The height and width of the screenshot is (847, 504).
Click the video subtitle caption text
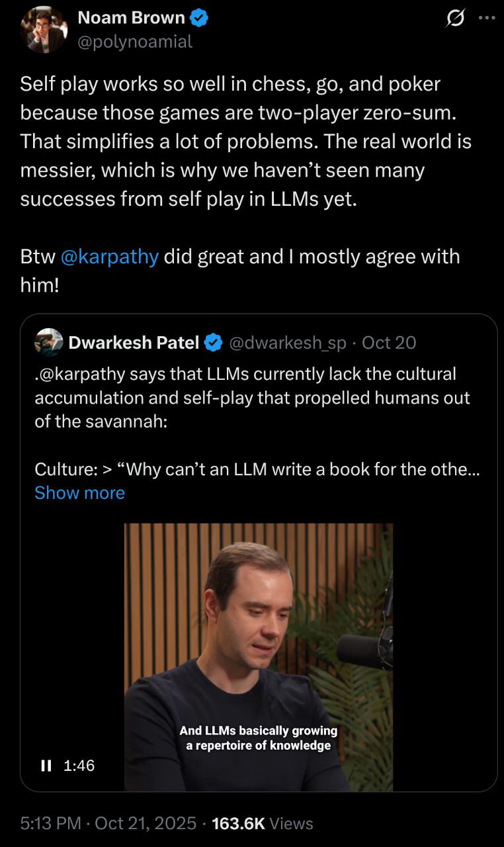click(x=259, y=738)
